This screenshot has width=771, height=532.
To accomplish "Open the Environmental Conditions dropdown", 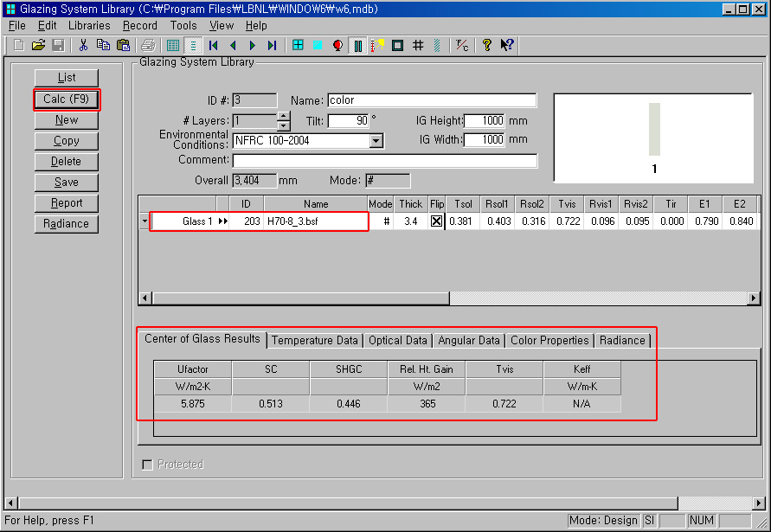I will [376, 140].
